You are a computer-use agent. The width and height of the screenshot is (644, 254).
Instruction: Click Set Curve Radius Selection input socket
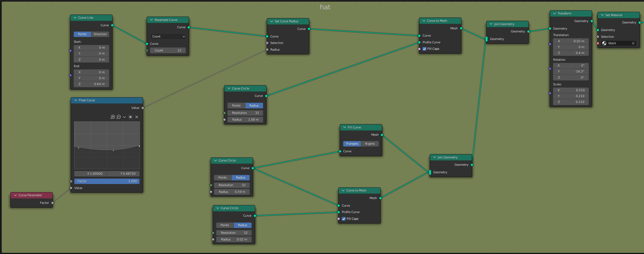[x=267, y=43]
